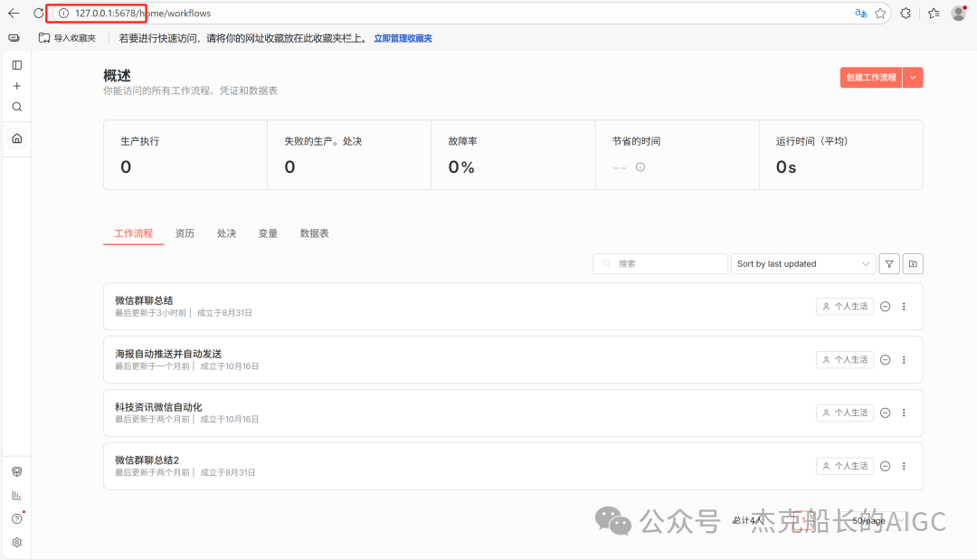This screenshot has width=977, height=560.
Task: Open the 科技资讯微信自动化 workflow title
Action: tap(158, 407)
